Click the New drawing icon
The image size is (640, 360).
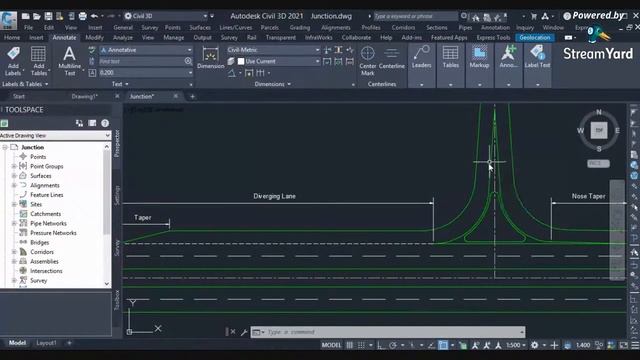[x=25, y=16]
